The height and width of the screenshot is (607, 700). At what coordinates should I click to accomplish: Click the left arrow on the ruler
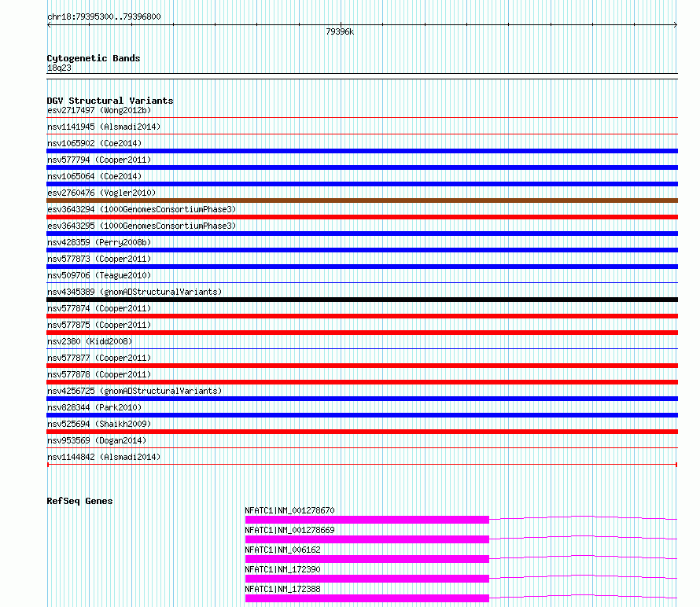[49, 25]
